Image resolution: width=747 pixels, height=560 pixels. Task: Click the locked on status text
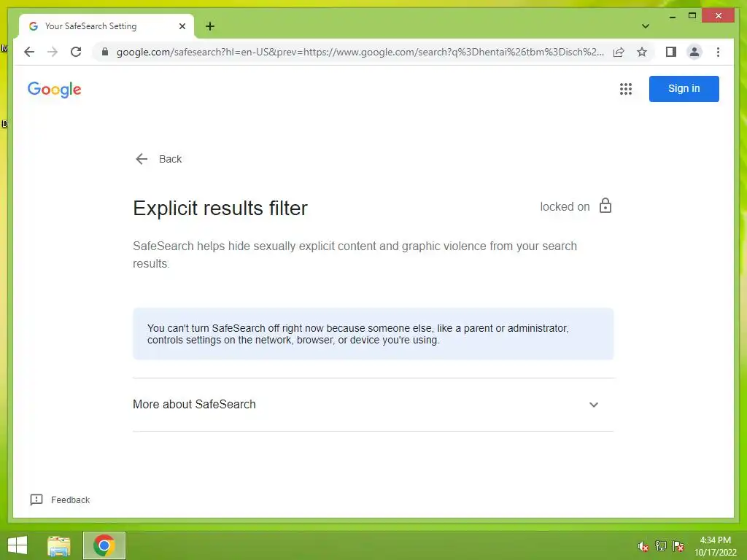[565, 206]
